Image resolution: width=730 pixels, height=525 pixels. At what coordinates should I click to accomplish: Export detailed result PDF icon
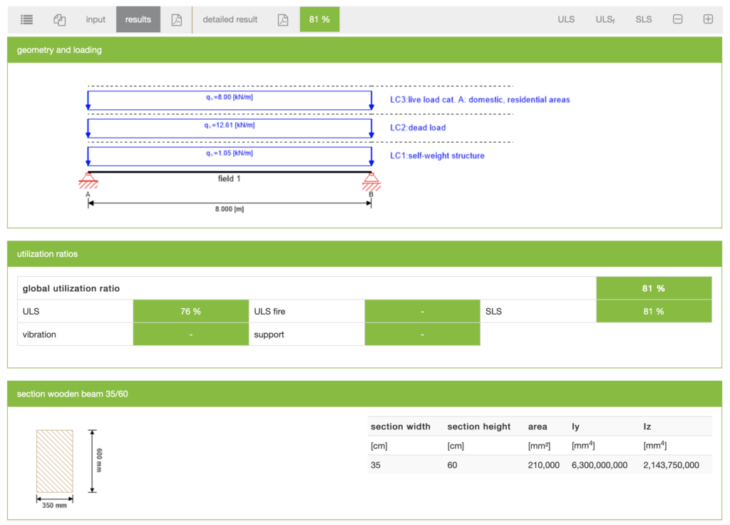[283, 19]
